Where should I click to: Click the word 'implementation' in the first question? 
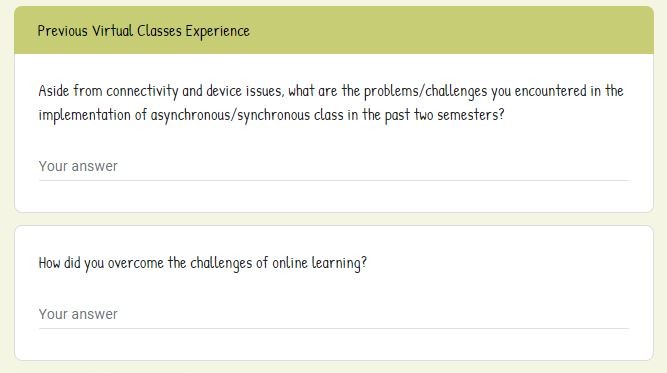(84, 115)
